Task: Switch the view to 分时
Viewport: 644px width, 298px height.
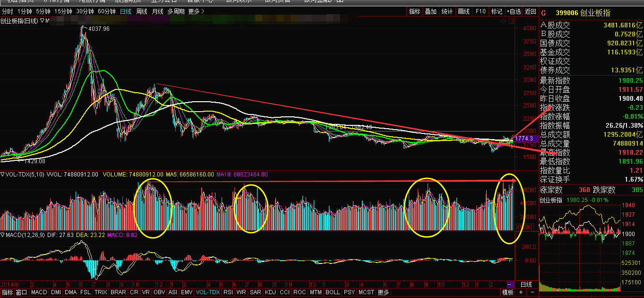Action: coord(8,11)
